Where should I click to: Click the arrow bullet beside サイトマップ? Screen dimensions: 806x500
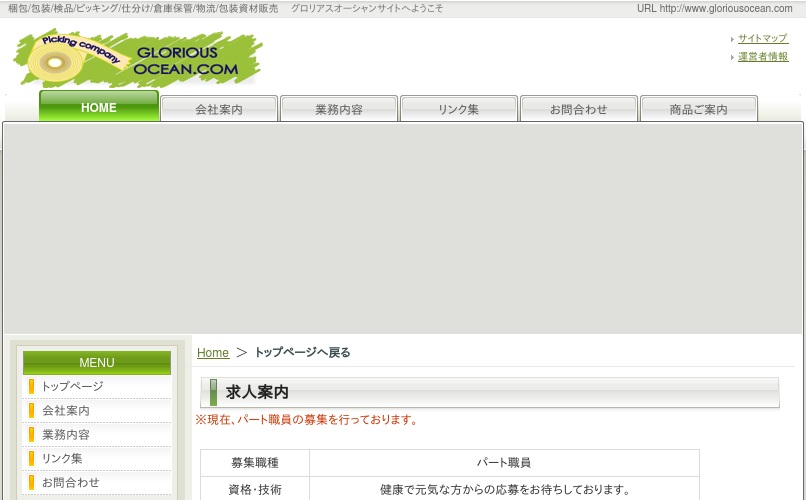click(x=732, y=39)
